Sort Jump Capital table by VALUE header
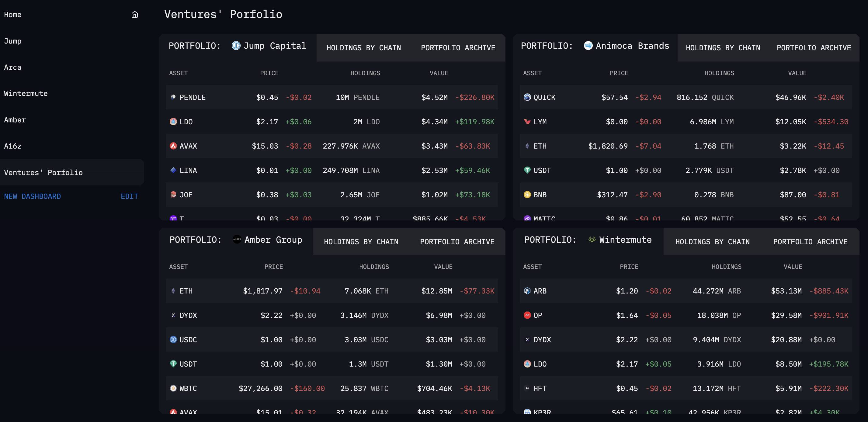This screenshot has width=868, height=422. point(439,73)
